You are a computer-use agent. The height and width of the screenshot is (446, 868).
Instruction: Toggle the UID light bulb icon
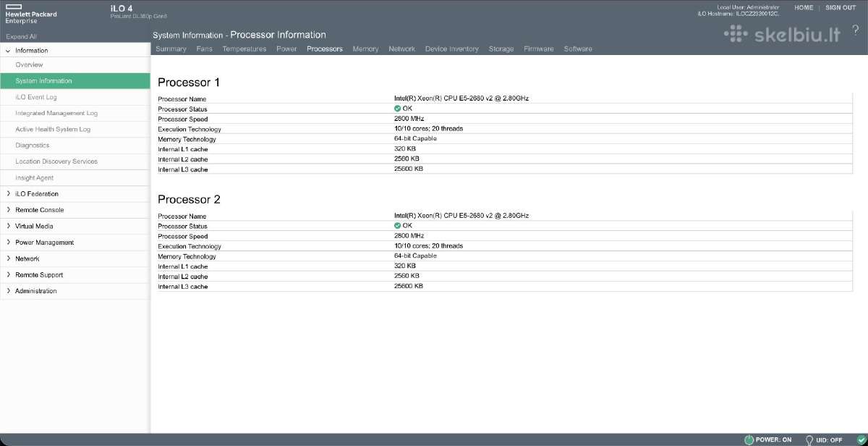tap(810, 439)
